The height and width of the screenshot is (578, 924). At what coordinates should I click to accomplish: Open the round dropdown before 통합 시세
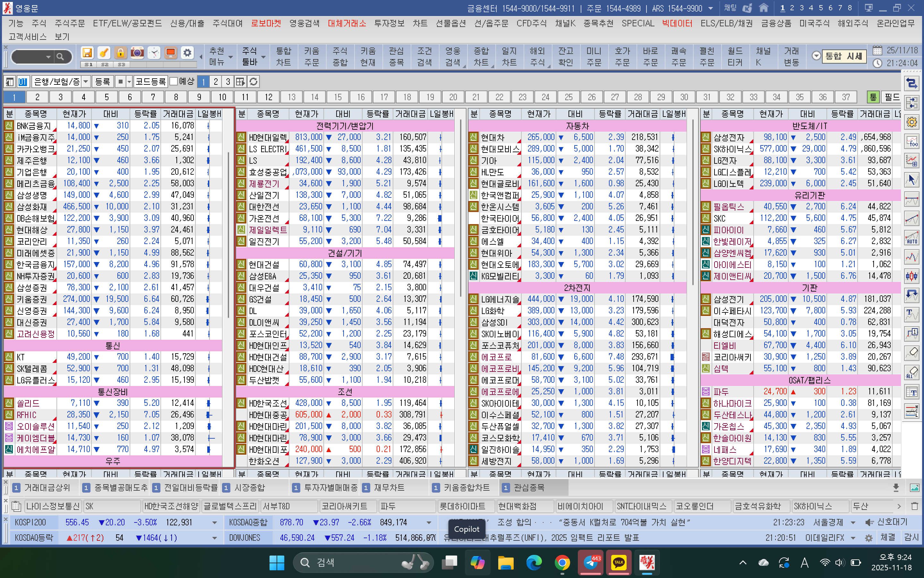tap(816, 56)
